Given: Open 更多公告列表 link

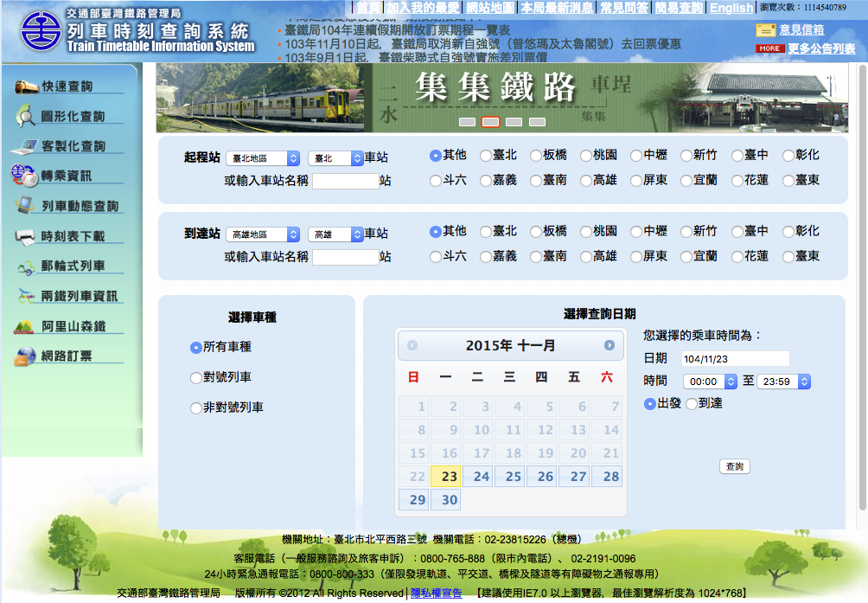Looking at the screenshot, I should [821, 48].
